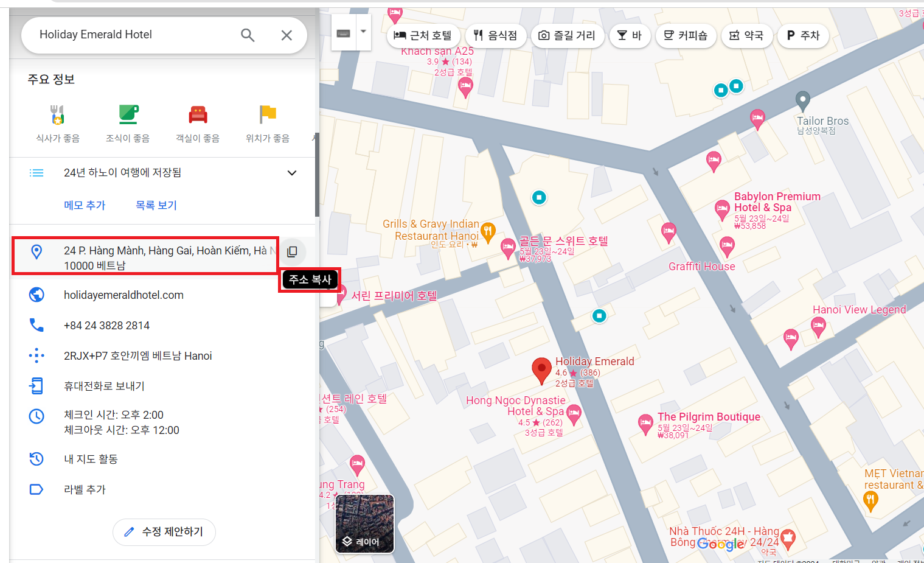Click the address '24 P. Hàng Mành' row

pyautogui.click(x=146, y=257)
